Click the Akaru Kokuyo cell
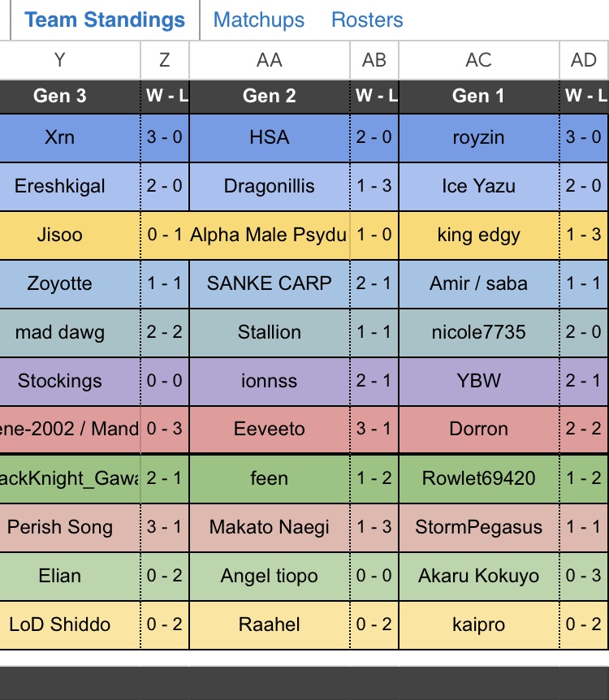The width and height of the screenshot is (609, 700). (478, 576)
